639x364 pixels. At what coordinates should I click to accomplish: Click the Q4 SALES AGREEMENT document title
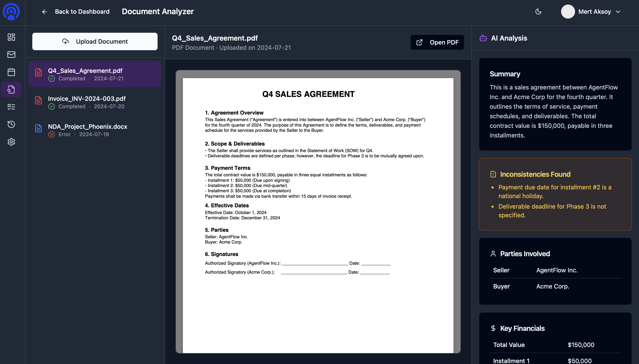308,94
